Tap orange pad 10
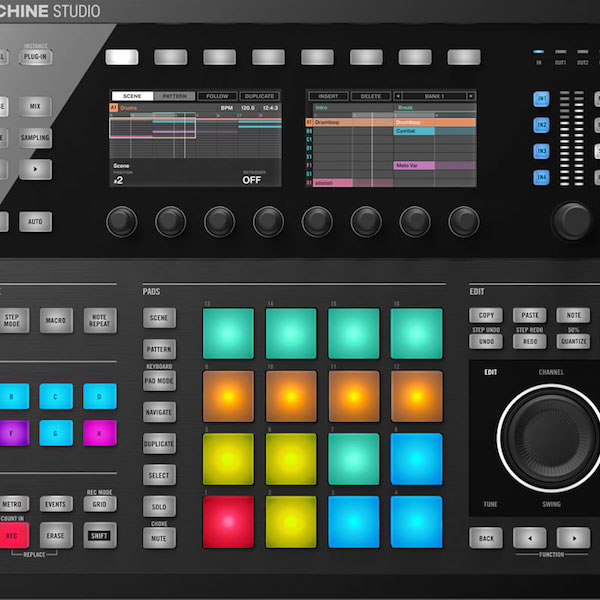Screen dimensions: 600x600 pyautogui.click(x=291, y=396)
